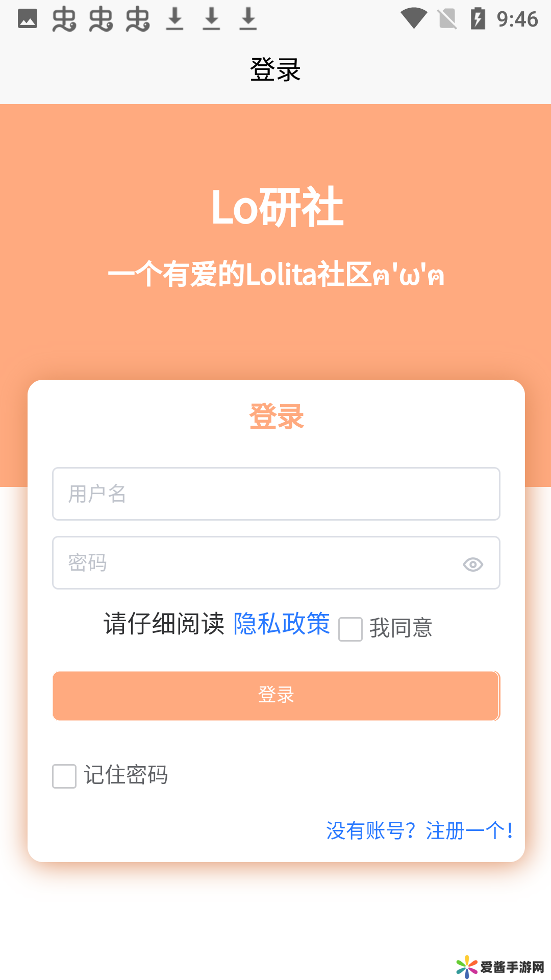551x980 pixels.
Task: Focus the 用户名 username field
Action: click(x=276, y=494)
